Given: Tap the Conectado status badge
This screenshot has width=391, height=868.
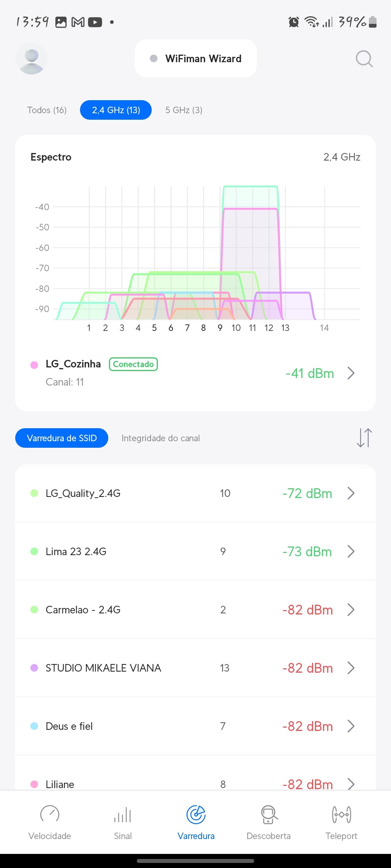Looking at the screenshot, I should (133, 364).
